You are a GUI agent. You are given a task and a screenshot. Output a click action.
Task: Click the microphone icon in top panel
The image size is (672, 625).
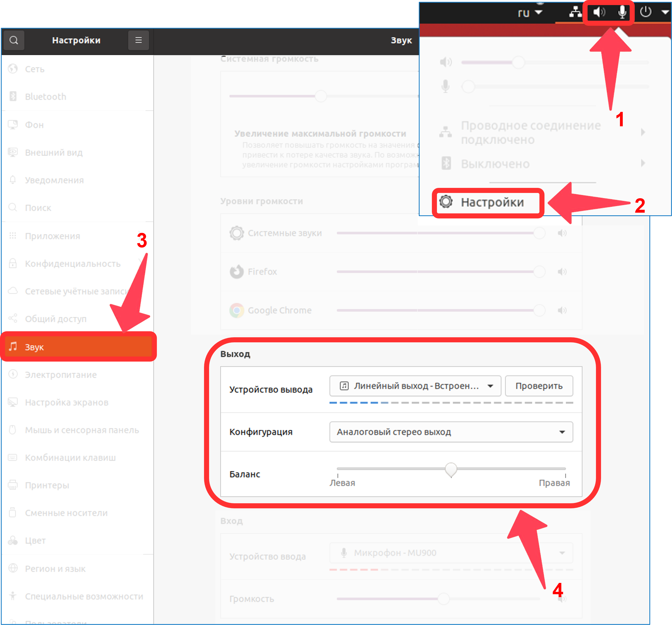[x=622, y=13]
